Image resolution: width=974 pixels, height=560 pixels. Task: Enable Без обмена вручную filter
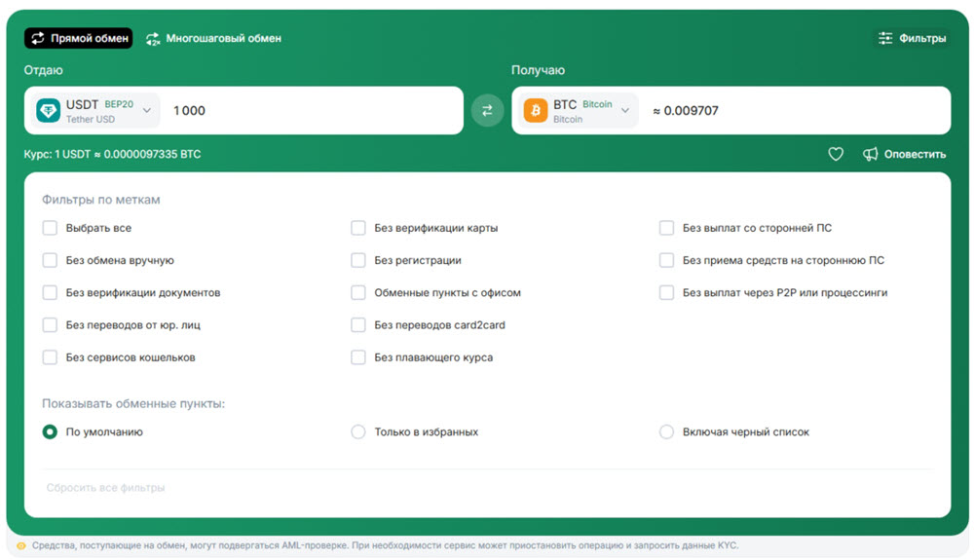click(x=50, y=260)
